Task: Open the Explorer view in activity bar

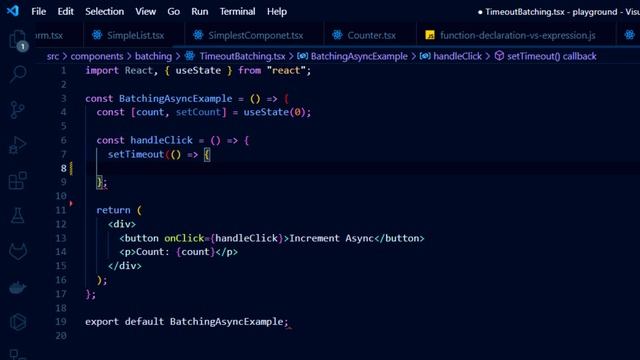Action: [18, 40]
